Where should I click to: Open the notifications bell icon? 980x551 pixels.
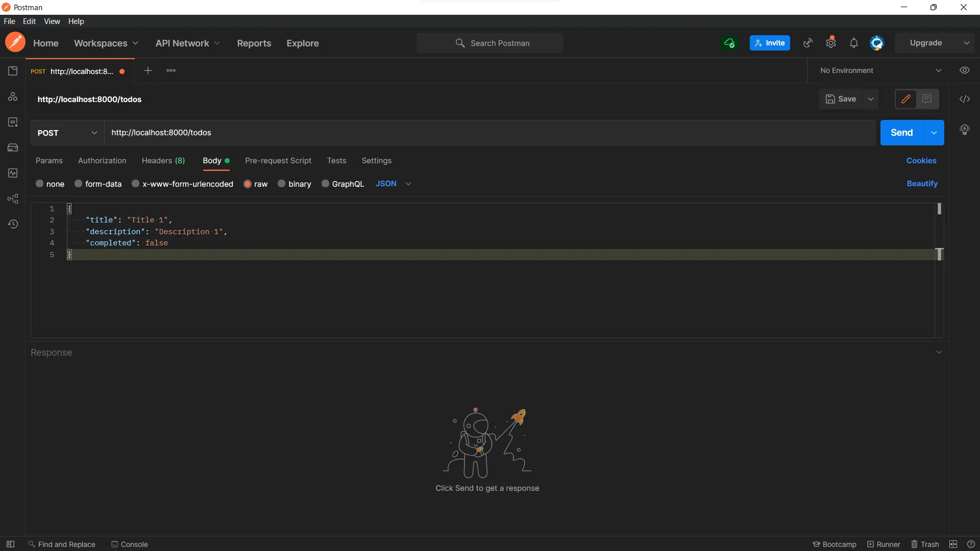(854, 43)
